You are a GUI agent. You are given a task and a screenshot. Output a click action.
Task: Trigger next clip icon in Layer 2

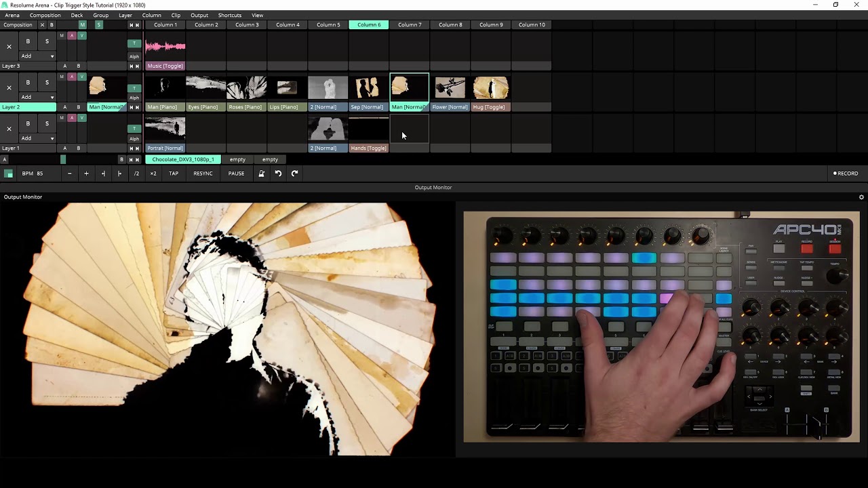click(x=137, y=107)
